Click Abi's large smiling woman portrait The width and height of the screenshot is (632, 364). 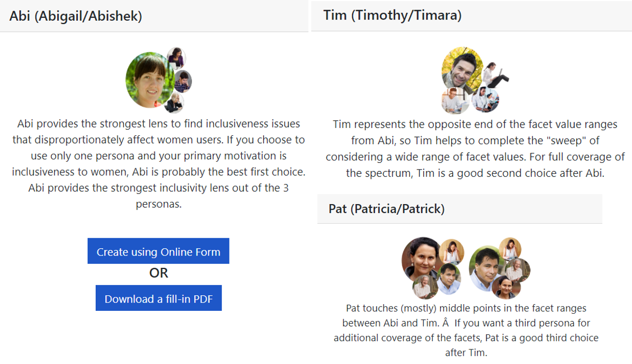(148, 80)
